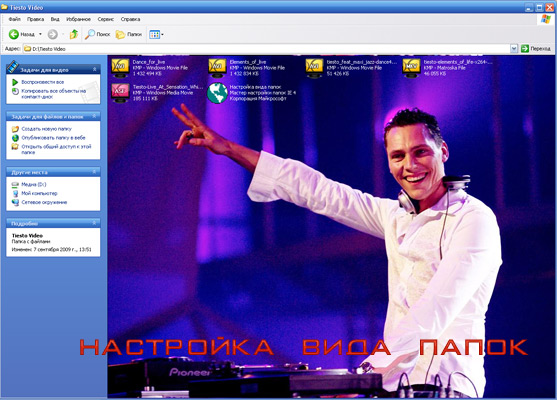Open Мой компьютер link
Screen dimensions: 557x400
[x=39, y=193]
